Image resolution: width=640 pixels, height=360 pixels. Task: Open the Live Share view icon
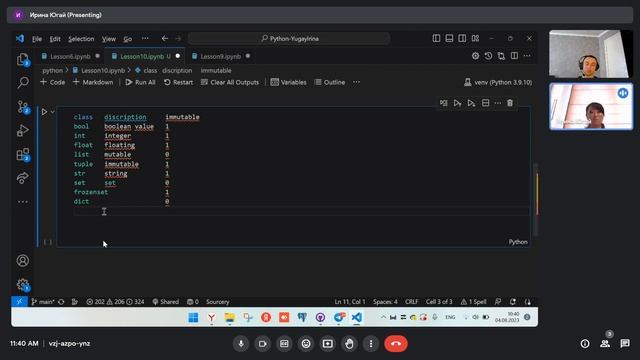(x=23, y=178)
